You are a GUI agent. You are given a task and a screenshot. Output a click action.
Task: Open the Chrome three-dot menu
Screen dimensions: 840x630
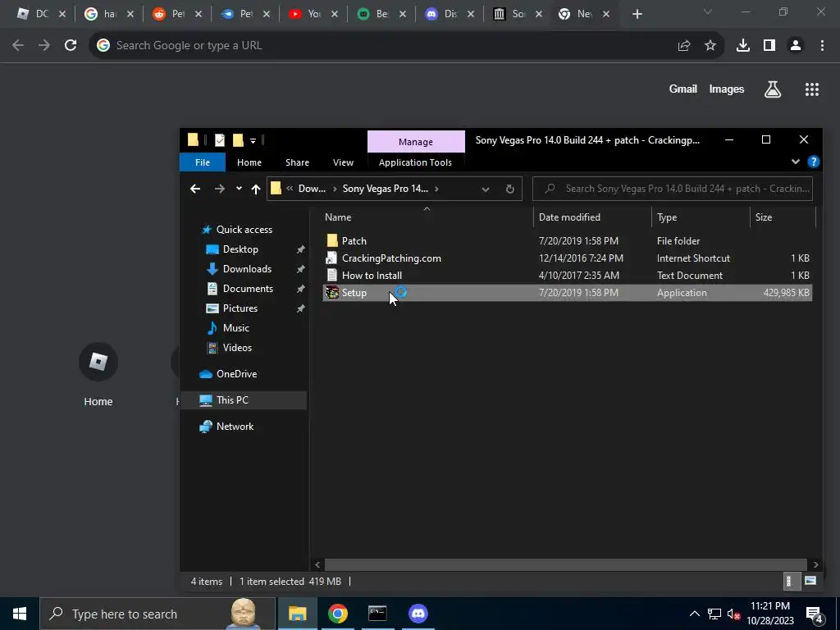point(822,46)
